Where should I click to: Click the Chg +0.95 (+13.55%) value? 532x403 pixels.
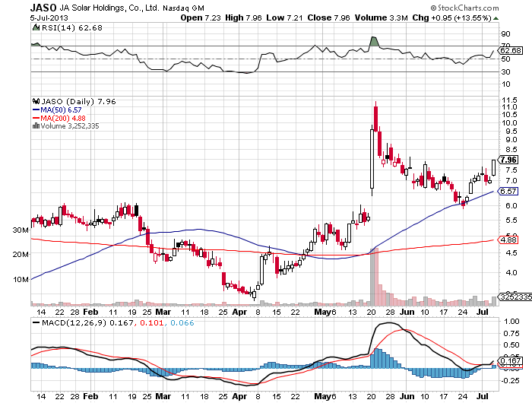coord(451,17)
